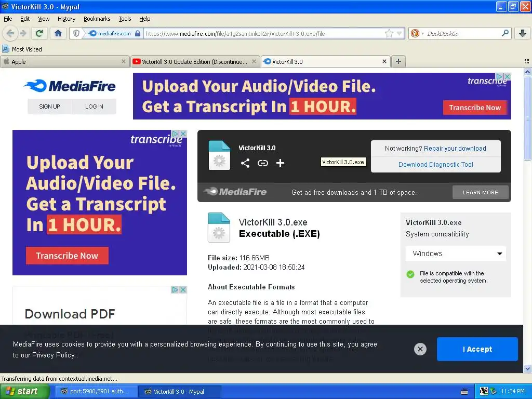Viewport: 532px width, 399px height.
Task: Open the Bookmarks menu
Action: pos(97,19)
